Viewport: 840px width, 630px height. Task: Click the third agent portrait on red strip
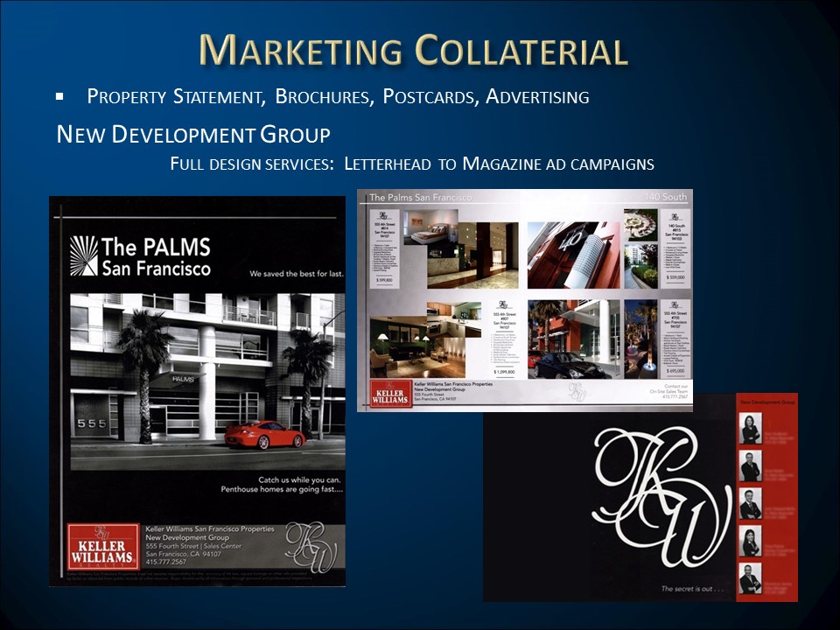[751, 503]
